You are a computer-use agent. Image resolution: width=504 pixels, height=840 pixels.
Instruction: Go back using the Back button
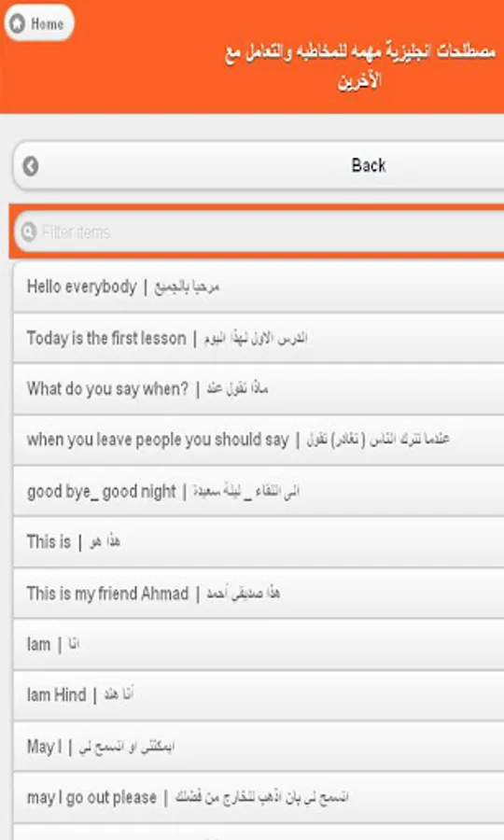click(x=259, y=165)
